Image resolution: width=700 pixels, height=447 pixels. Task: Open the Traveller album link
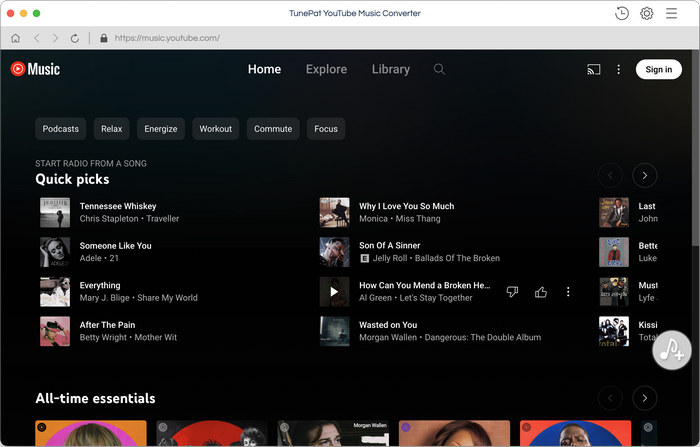tap(162, 219)
